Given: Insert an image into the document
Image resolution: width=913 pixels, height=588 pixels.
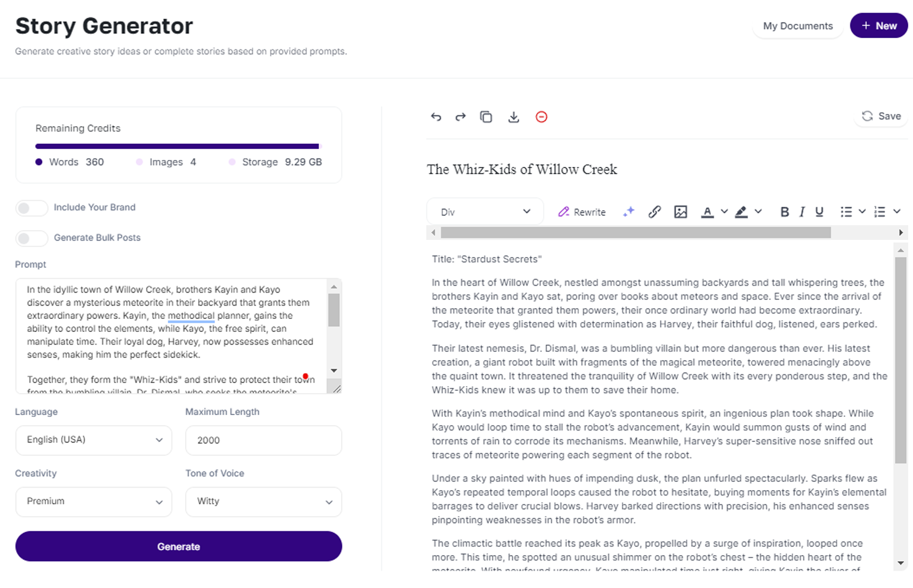Looking at the screenshot, I should [x=680, y=212].
